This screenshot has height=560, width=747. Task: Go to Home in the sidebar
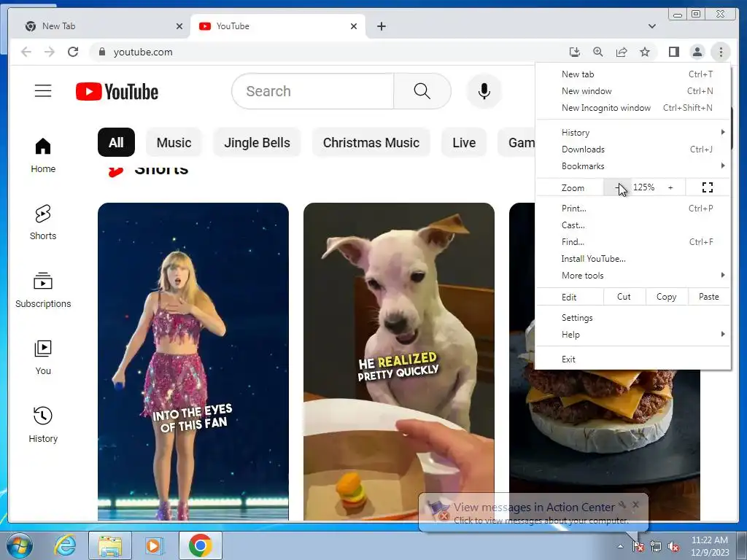43,155
